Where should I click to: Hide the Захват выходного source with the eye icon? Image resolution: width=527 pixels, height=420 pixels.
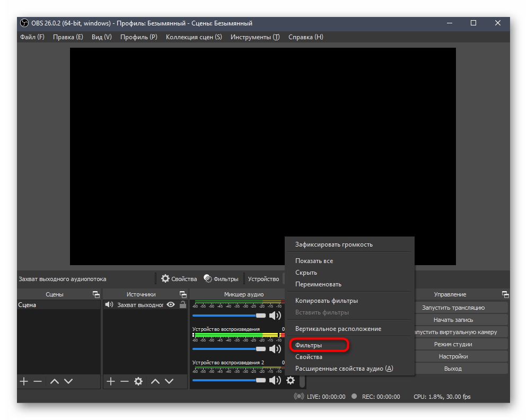[171, 305]
